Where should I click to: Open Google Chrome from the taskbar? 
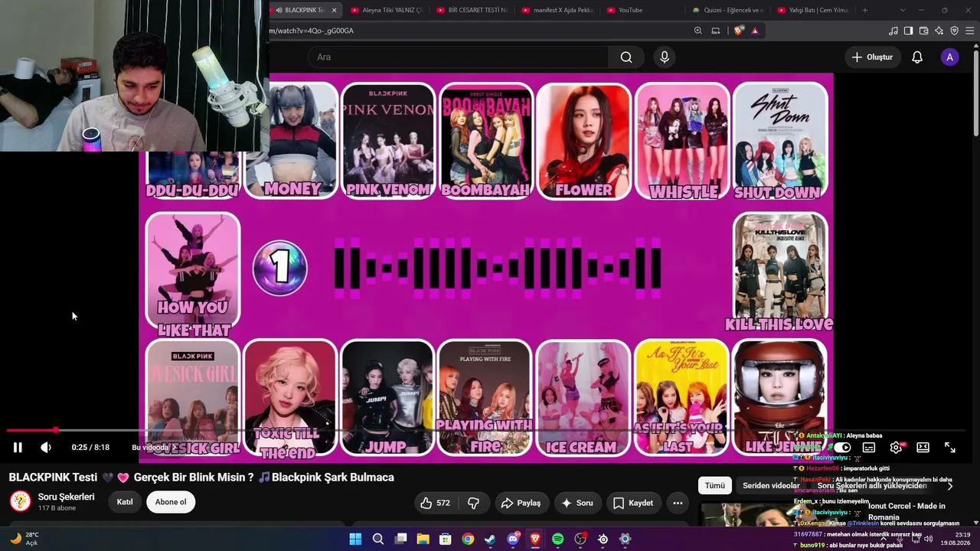click(x=468, y=539)
